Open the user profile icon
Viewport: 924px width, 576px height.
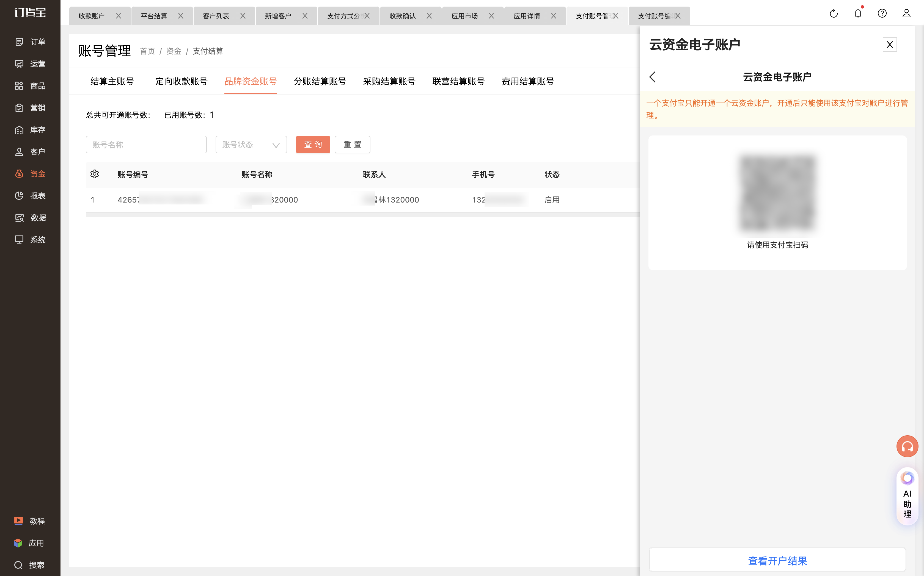(x=906, y=14)
